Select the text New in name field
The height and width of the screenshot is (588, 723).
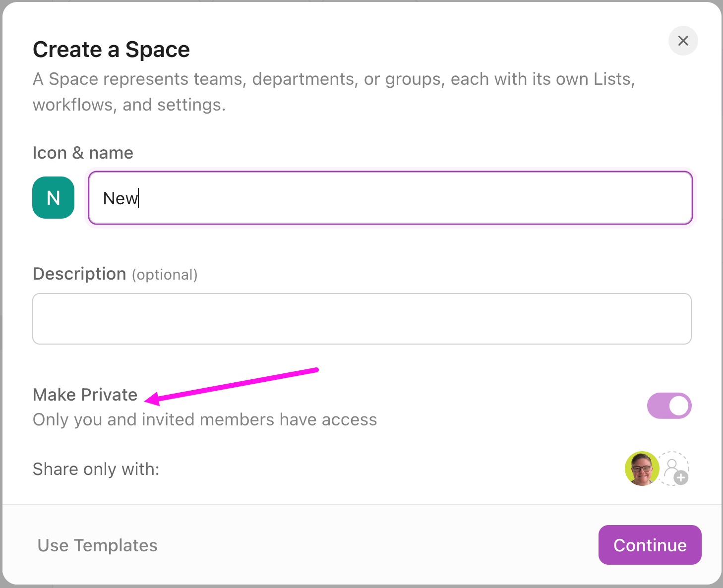119,198
